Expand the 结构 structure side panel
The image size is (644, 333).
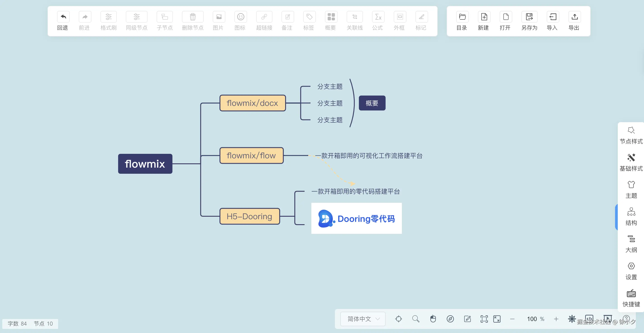[x=631, y=216]
